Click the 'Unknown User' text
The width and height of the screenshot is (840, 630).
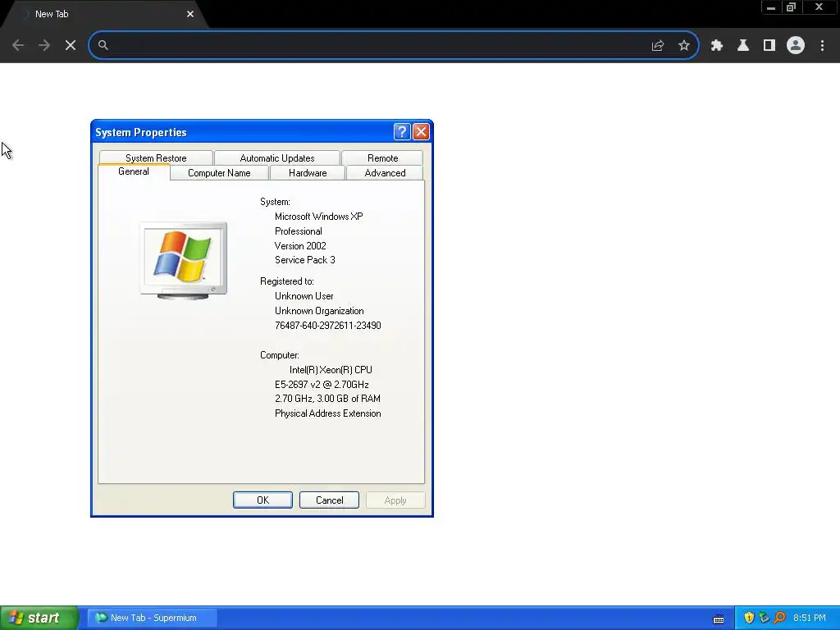point(304,296)
